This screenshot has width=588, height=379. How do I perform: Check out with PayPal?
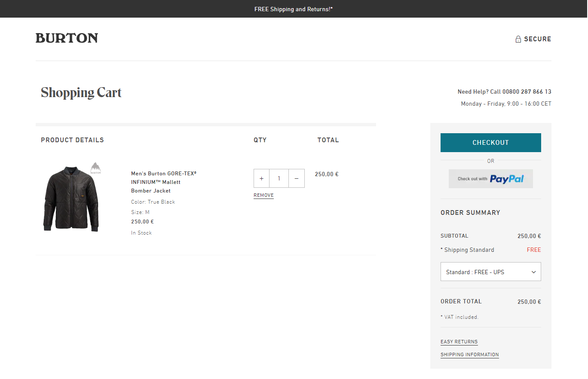pos(490,179)
